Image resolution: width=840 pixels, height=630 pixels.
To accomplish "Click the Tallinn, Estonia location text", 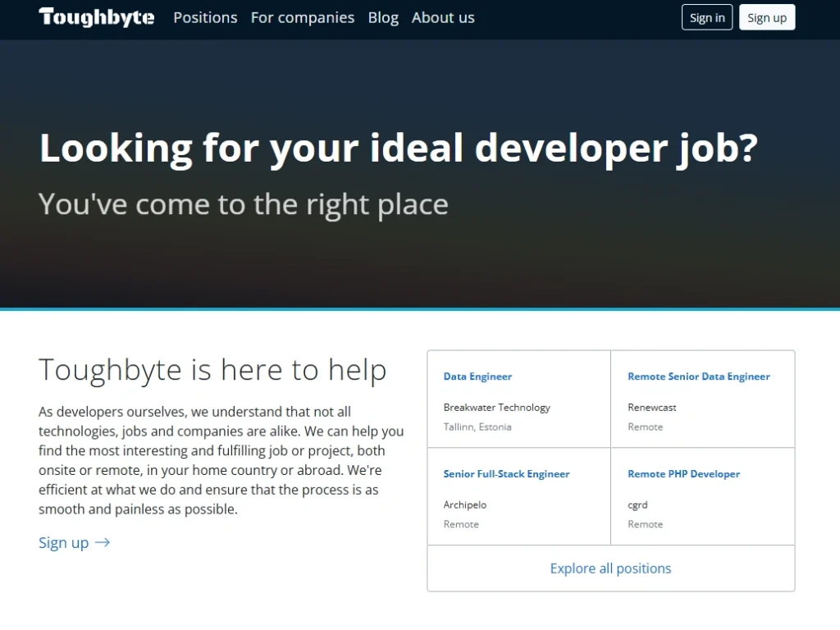I will [477, 427].
